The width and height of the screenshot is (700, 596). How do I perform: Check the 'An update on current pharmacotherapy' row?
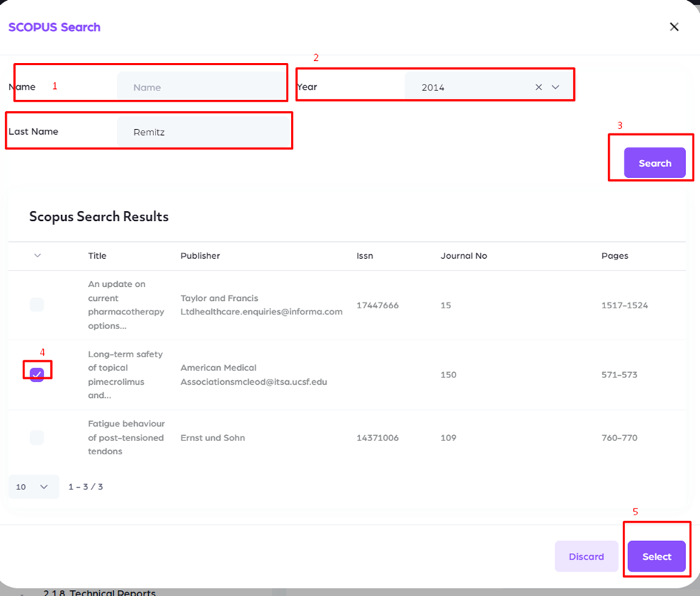(x=37, y=305)
